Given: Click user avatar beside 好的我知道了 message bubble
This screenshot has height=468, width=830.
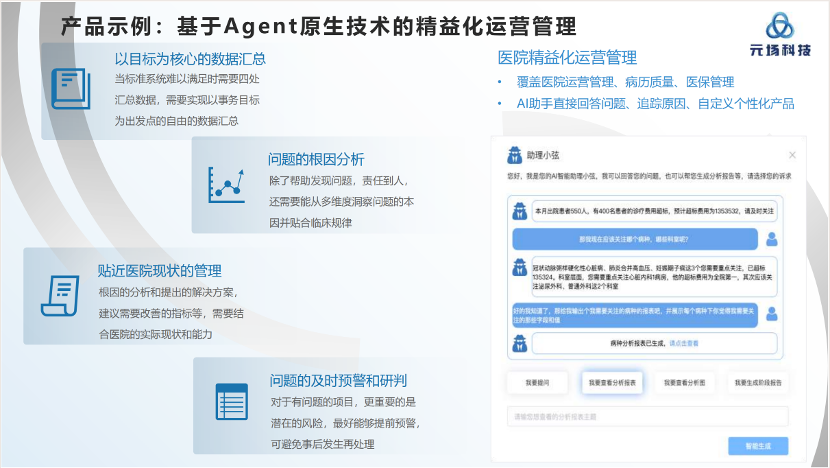Looking at the screenshot, I should click(x=772, y=314).
